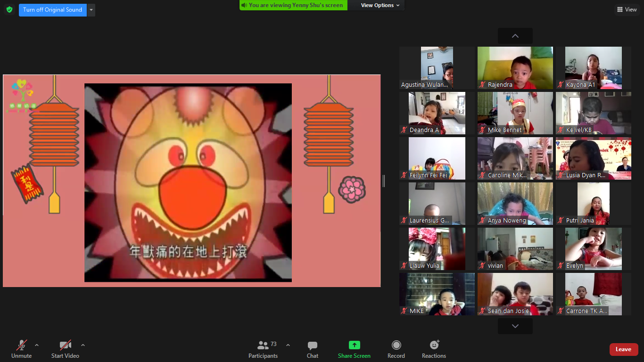Image resolution: width=644 pixels, height=362 pixels.
Task: Select Evelyn video tile
Action: tap(594, 249)
